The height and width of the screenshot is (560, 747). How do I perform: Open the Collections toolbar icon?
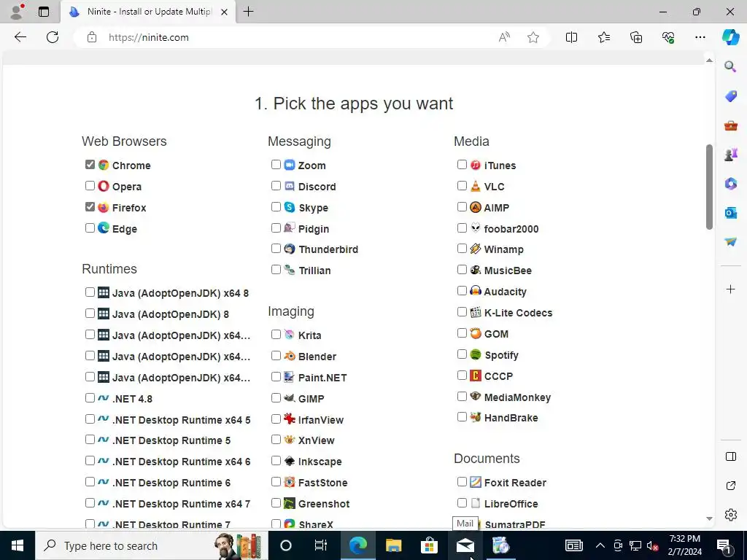tap(636, 37)
